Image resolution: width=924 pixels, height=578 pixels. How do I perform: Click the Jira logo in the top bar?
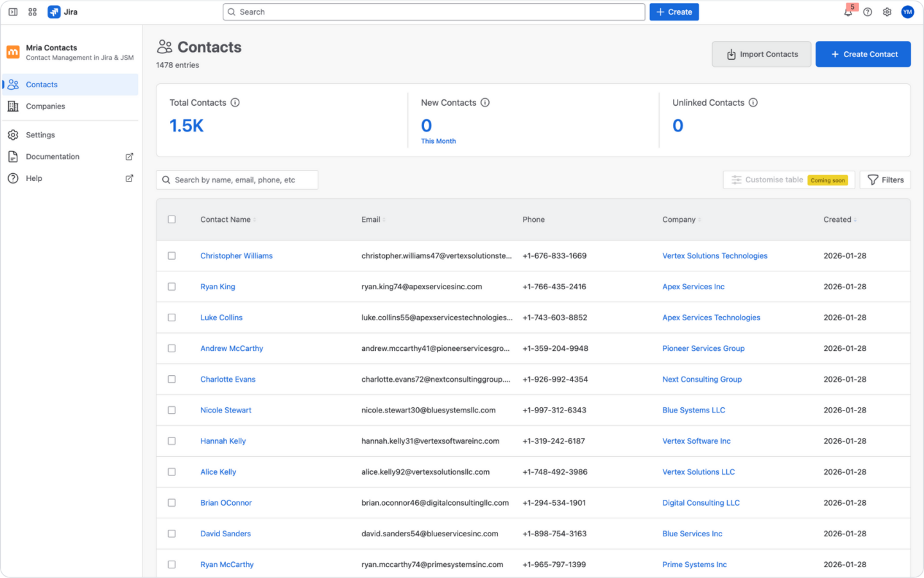click(x=54, y=12)
